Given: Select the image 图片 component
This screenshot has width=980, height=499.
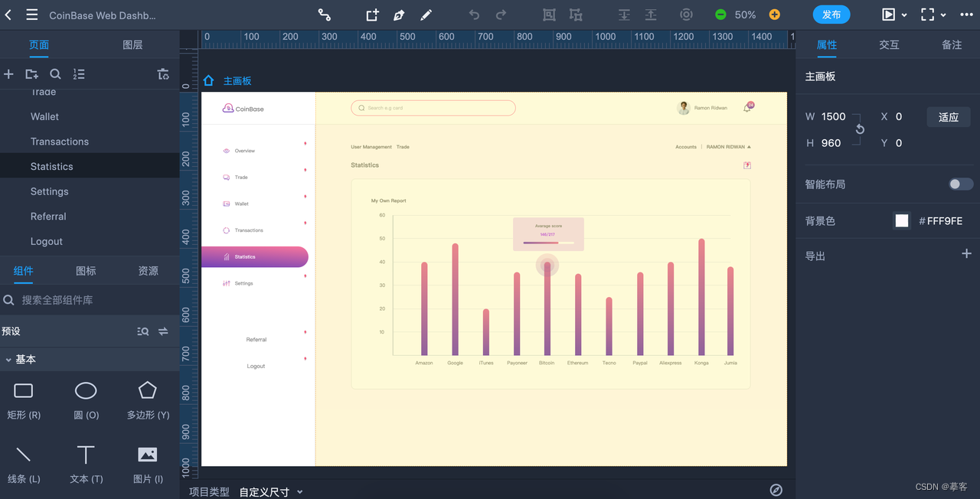Looking at the screenshot, I should (148, 465).
